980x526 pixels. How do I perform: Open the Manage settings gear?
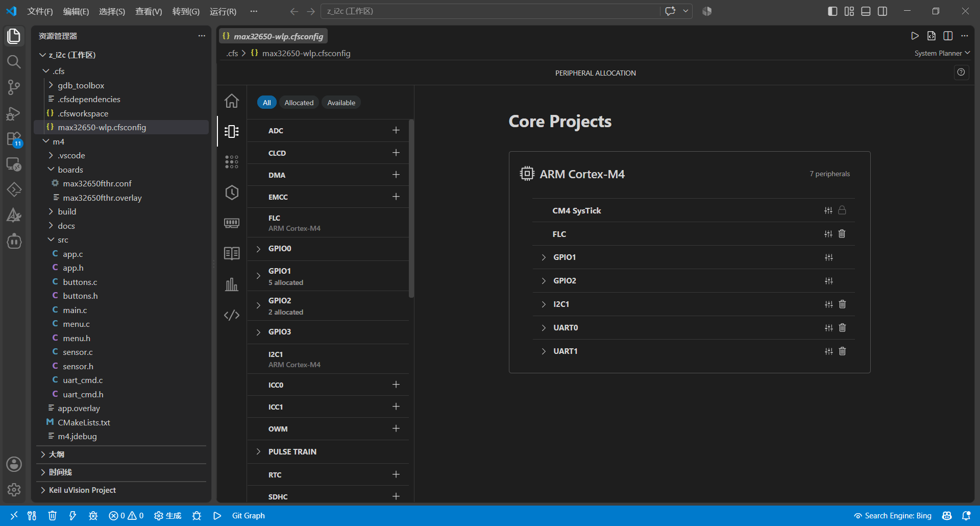point(14,490)
